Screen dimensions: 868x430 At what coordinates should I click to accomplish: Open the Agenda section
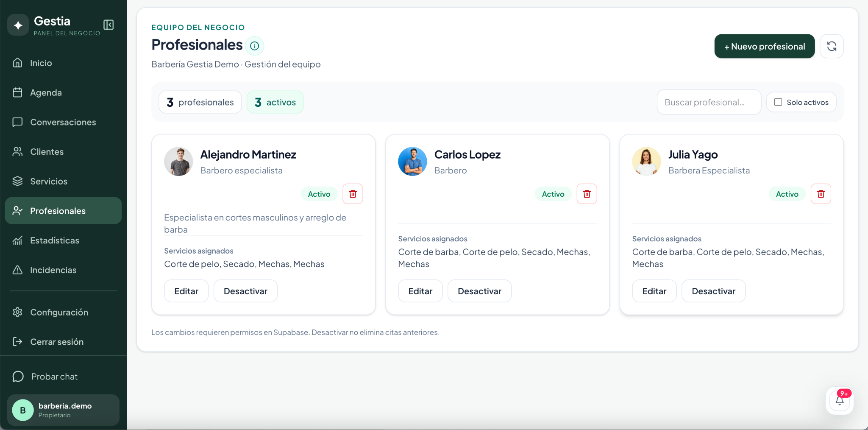[x=63, y=92]
